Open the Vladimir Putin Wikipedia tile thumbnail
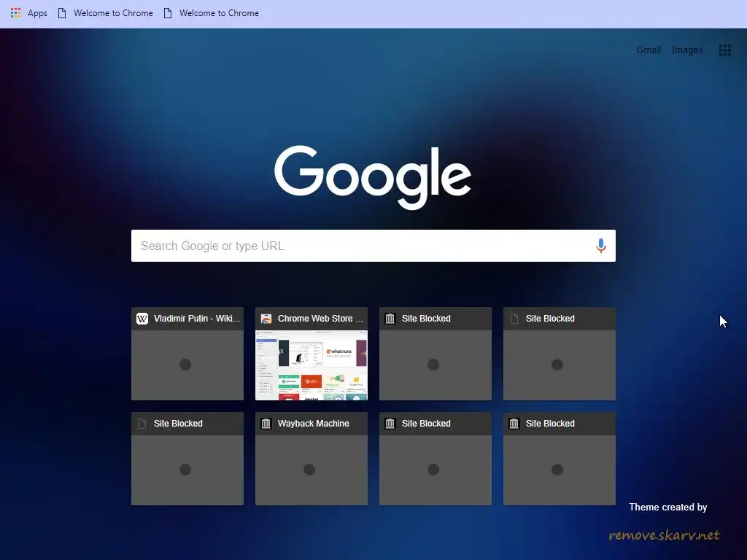Viewport: 747px width, 560px height. point(187,365)
